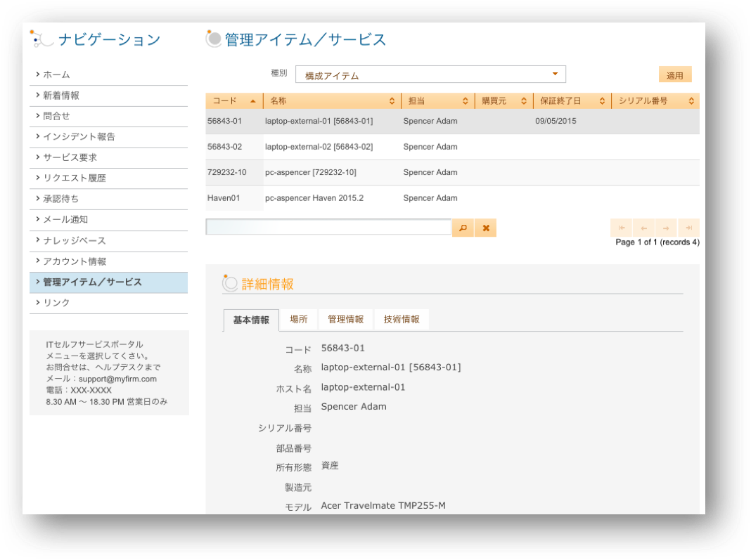Click the search magnifier button

pos(463,228)
